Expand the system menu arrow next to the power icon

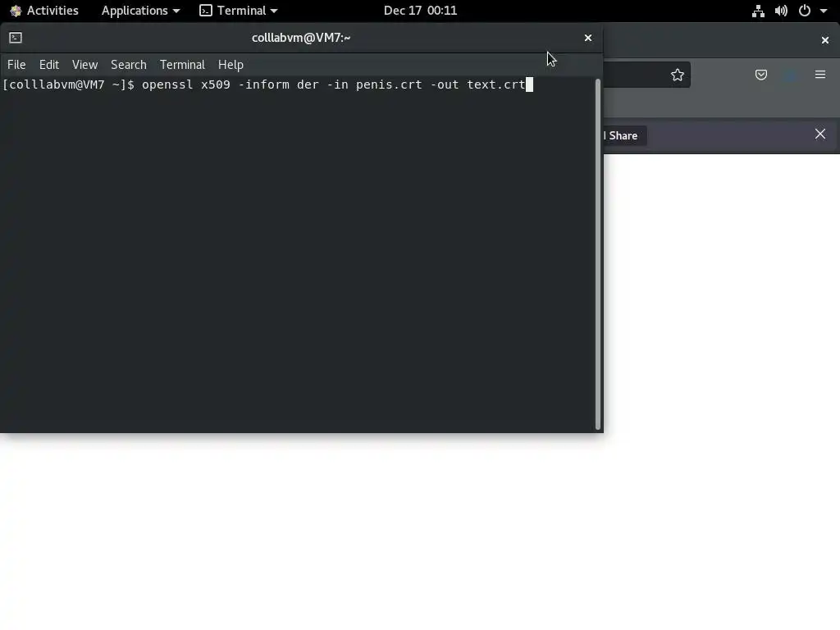coord(824,11)
